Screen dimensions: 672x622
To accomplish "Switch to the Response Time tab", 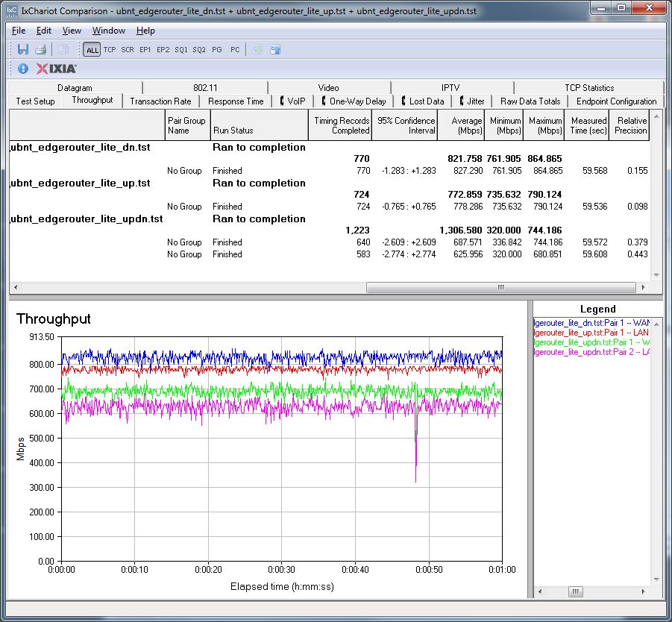I will click(236, 101).
